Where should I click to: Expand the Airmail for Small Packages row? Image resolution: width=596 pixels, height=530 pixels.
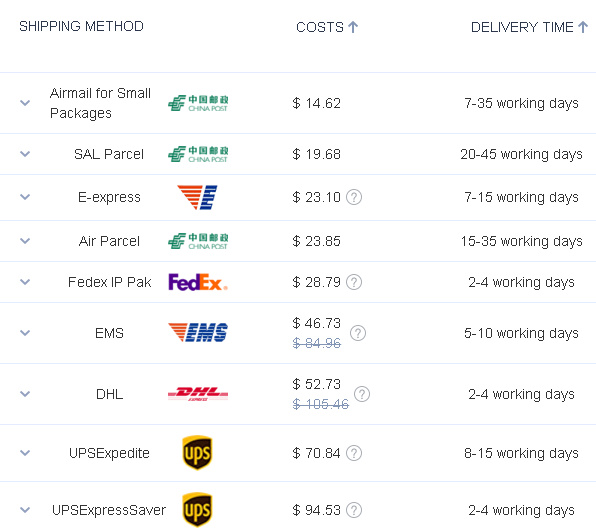click(x=25, y=103)
